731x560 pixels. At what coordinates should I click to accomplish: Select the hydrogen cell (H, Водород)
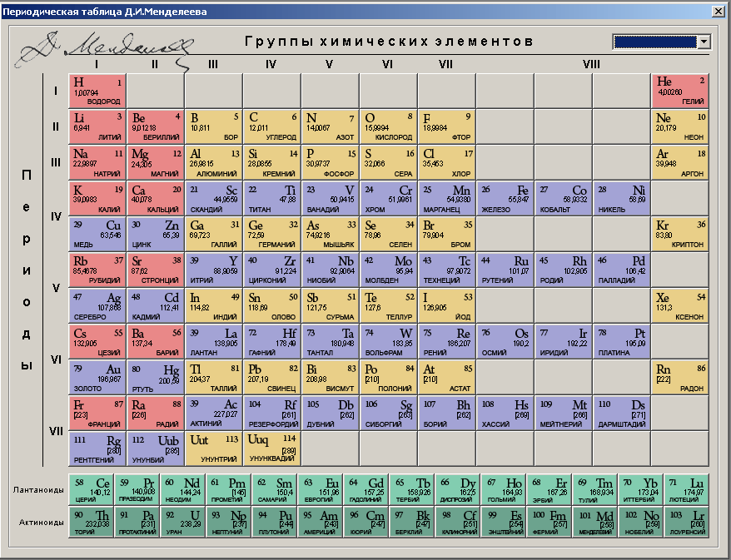pos(97,91)
